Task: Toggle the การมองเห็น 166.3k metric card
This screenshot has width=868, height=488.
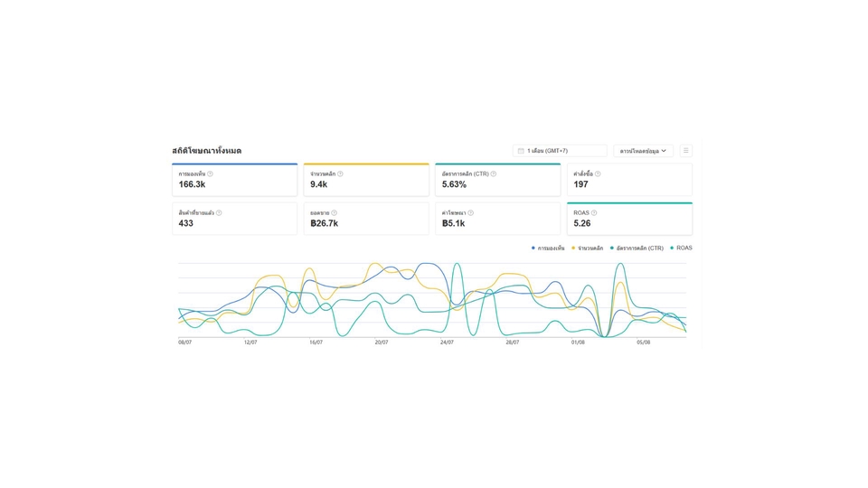Action: click(x=234, y=180)
